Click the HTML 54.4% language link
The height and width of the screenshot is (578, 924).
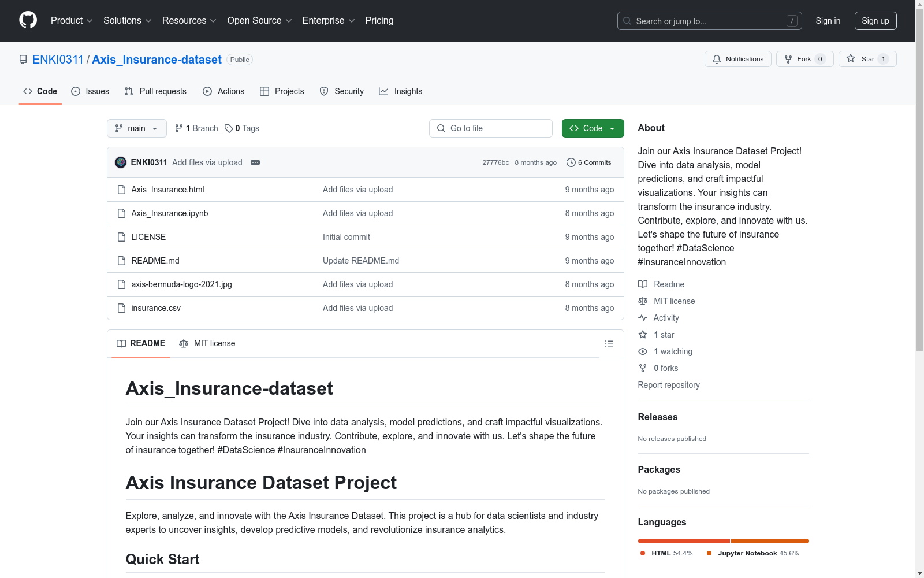point(666,553)
